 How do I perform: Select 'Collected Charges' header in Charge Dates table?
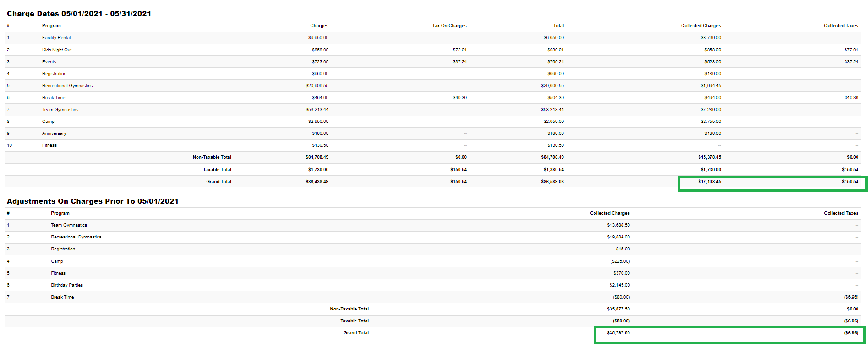point(701,26)
